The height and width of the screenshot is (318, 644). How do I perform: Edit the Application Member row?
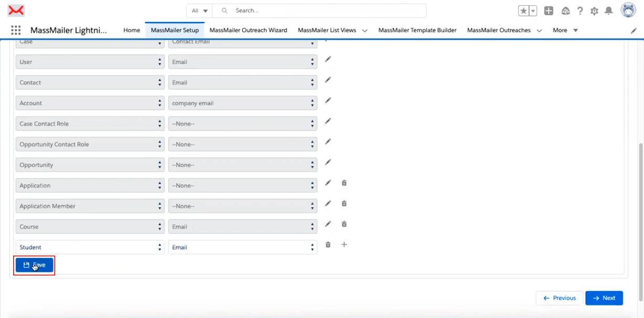click(328, 203)
